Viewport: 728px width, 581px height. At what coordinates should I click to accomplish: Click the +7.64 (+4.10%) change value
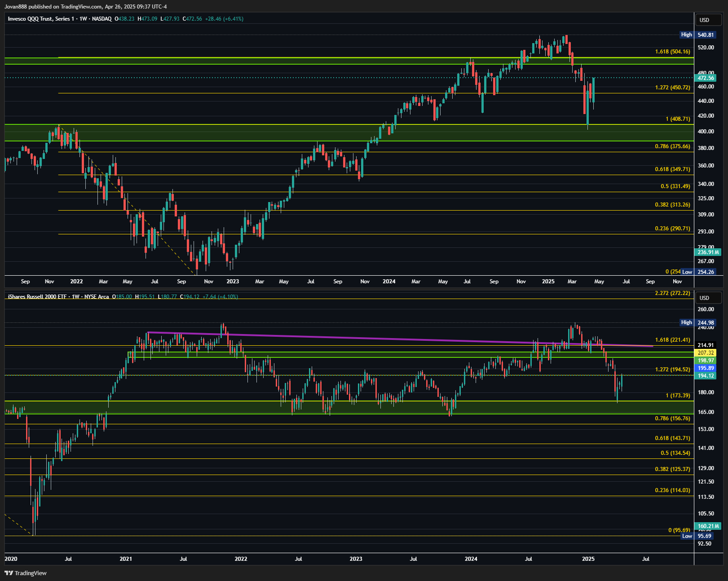pos(220,297)
